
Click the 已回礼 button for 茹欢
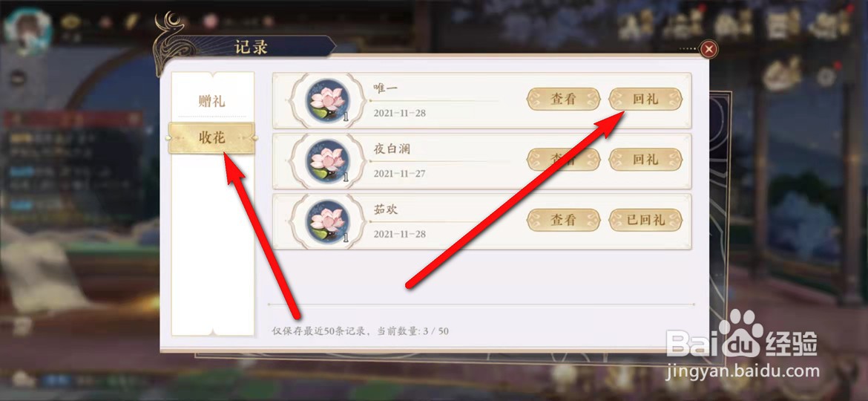click(645, 220)
